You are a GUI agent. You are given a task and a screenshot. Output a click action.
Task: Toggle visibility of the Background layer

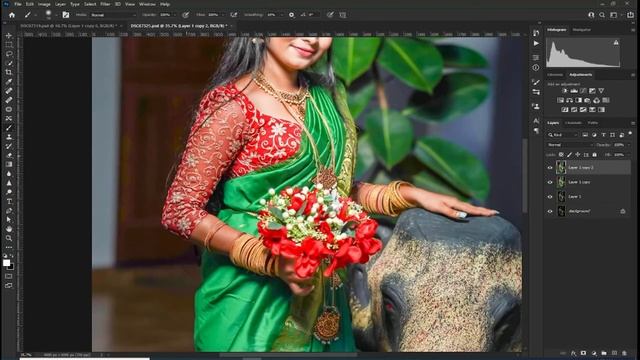click(x=550, y=211)
